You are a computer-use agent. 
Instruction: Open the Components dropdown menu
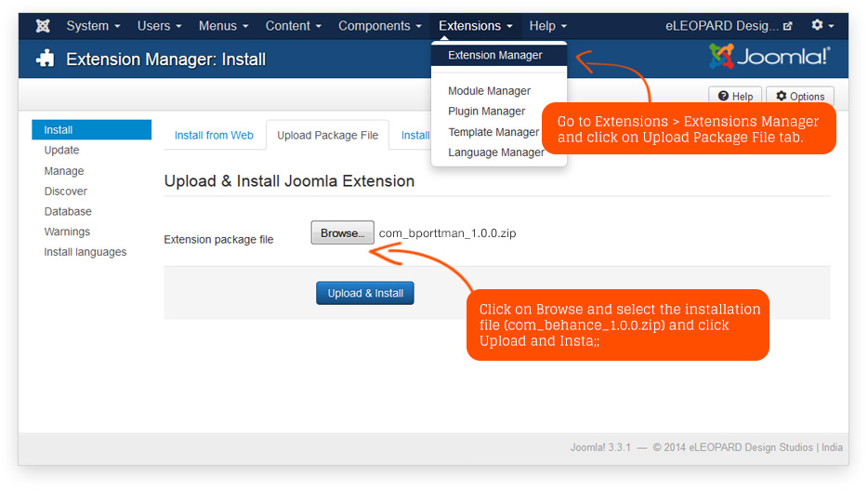pyautogui.click(x=379, y=26)
